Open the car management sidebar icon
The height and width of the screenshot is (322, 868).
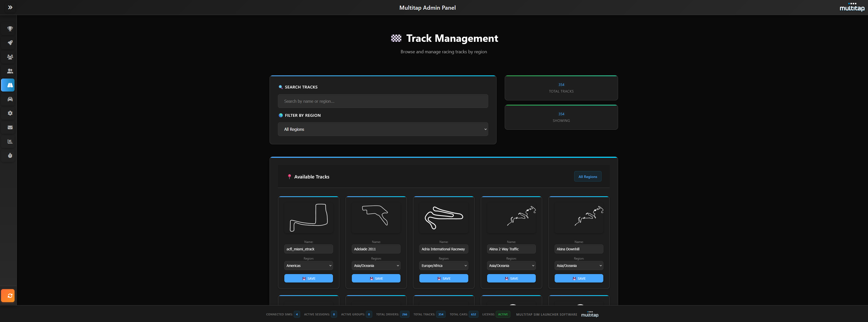coord(10,99)
